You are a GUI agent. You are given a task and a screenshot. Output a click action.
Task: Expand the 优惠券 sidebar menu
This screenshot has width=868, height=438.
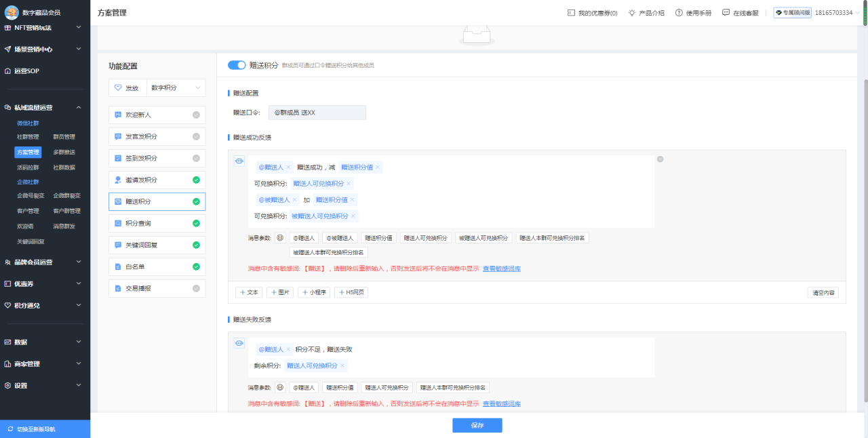[43, 283]
